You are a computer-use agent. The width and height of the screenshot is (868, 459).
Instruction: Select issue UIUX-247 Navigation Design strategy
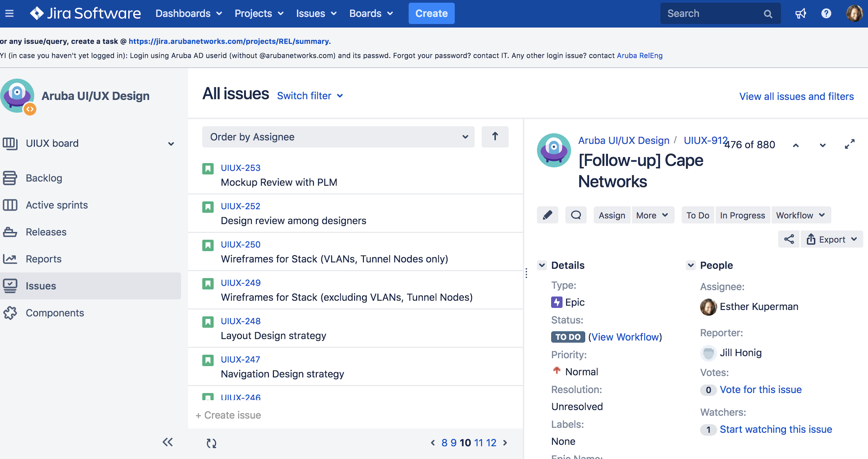click(x=355, y=367)
